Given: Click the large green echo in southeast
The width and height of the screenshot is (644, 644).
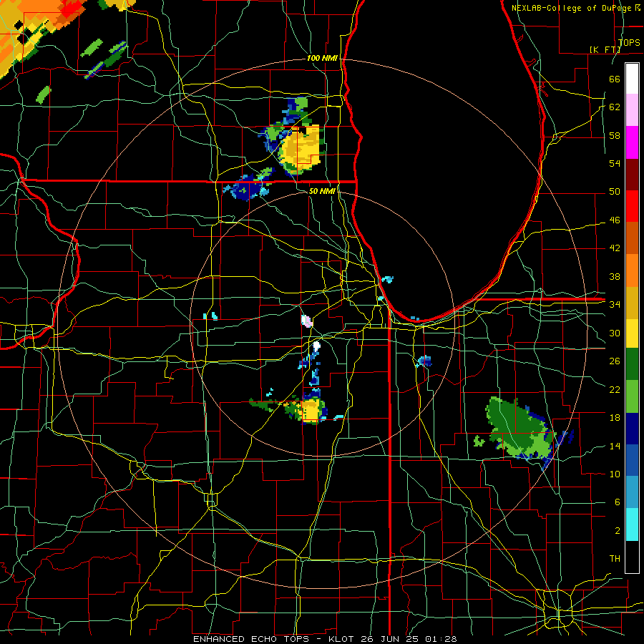Looking at the screenshot, I should click(519, 429).
